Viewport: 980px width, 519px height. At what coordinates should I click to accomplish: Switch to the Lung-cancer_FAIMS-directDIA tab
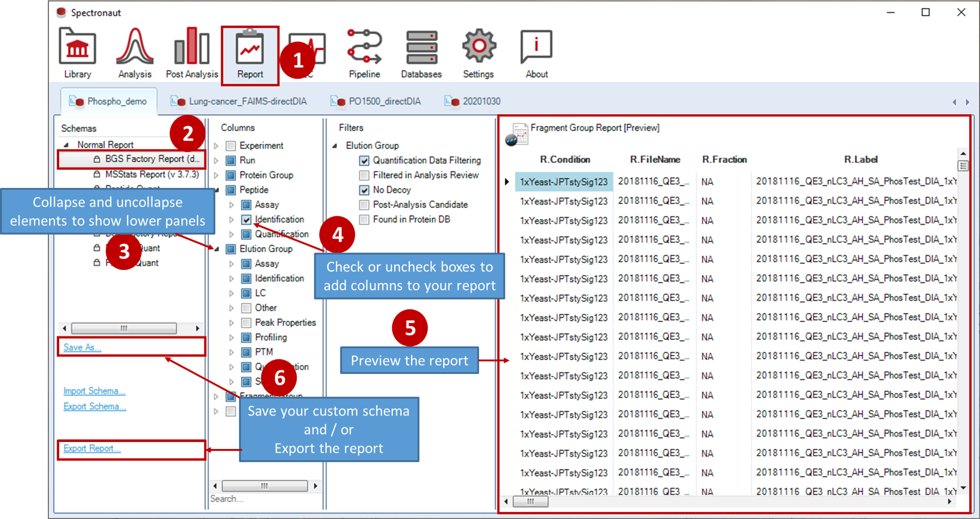[x=239, y=102]
